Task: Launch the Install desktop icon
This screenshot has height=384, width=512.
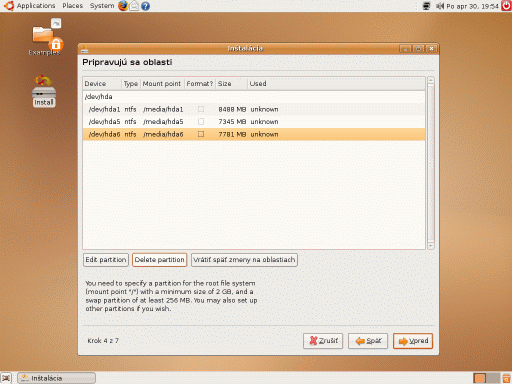Action: coord(44,91)
